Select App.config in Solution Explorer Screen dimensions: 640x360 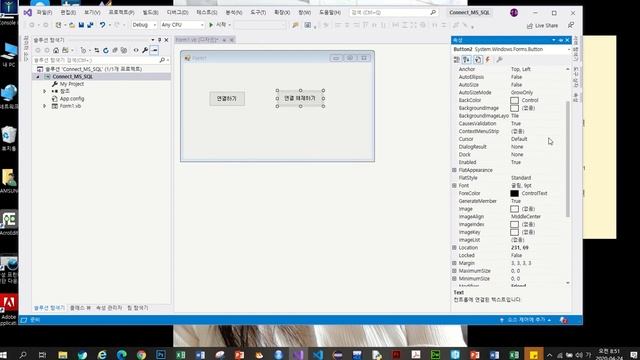pyautogui.click(x=72, y=98)
